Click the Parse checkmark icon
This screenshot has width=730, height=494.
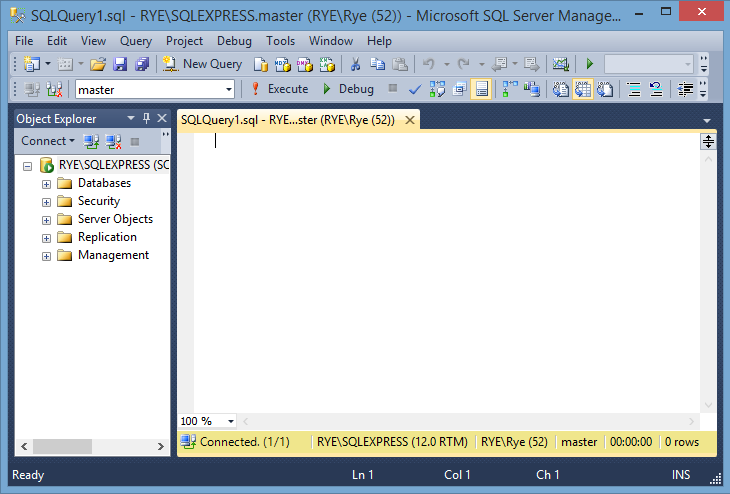(x=415, y=89)
